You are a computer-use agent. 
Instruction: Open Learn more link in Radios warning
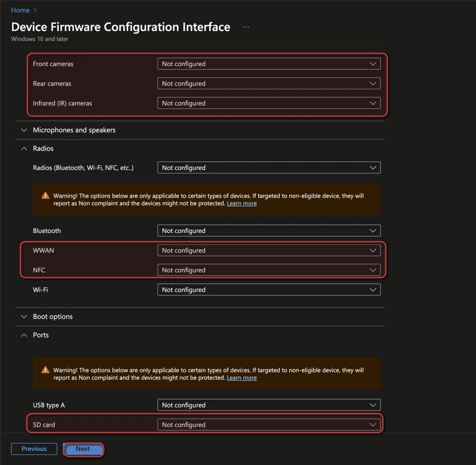pos(242,203)
